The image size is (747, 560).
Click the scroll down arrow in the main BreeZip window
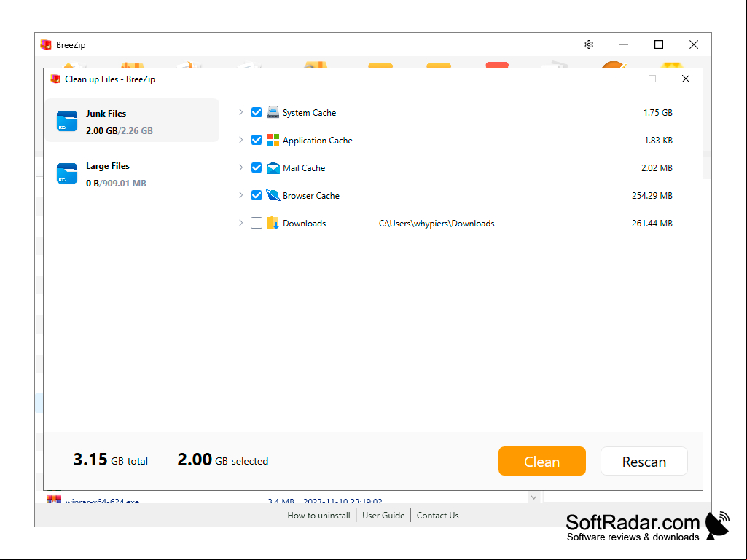[x=533, y=497]
